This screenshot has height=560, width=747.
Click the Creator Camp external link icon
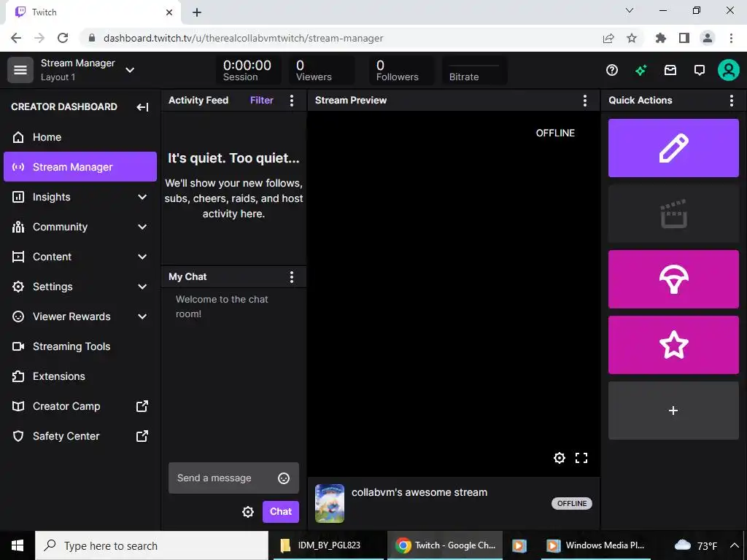click(142, 406)
